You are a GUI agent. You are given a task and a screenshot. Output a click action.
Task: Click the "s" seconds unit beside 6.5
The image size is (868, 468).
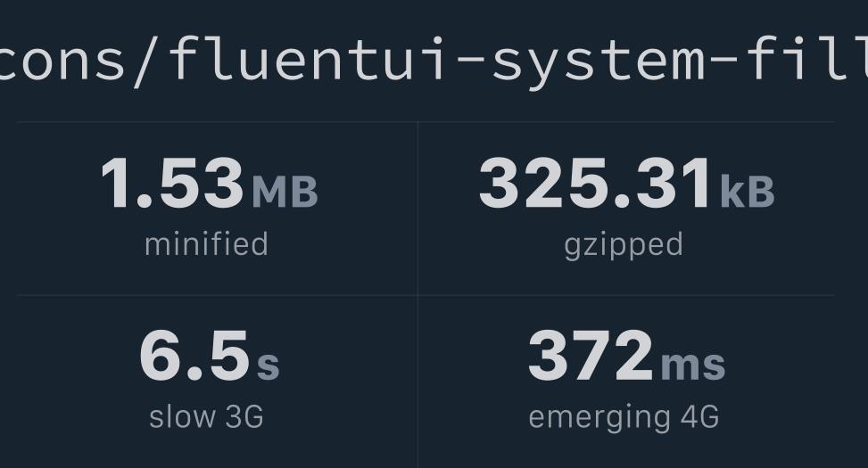tap(269, 364)
